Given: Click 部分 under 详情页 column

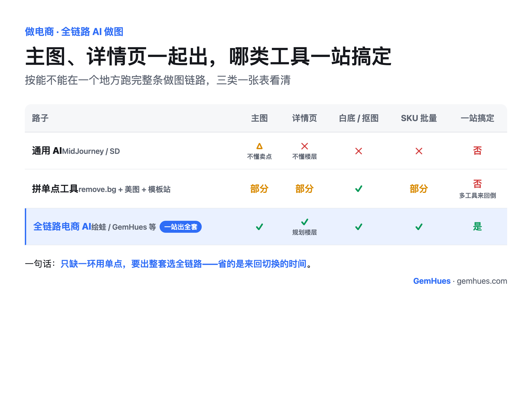Looking at the screenshot, I should click(x=305, y=189).
